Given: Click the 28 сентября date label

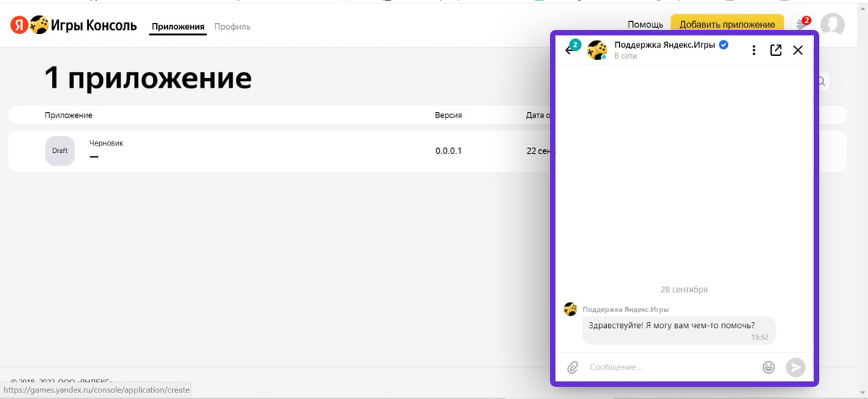Looking at the screenshot, I should [684, 289].
